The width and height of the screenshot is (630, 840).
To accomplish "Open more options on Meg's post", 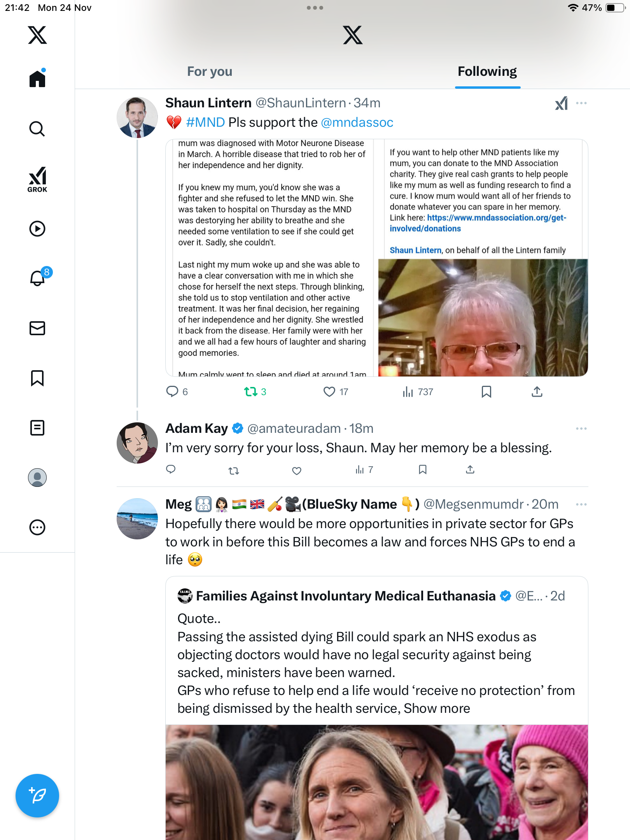I will coord(581,504).
